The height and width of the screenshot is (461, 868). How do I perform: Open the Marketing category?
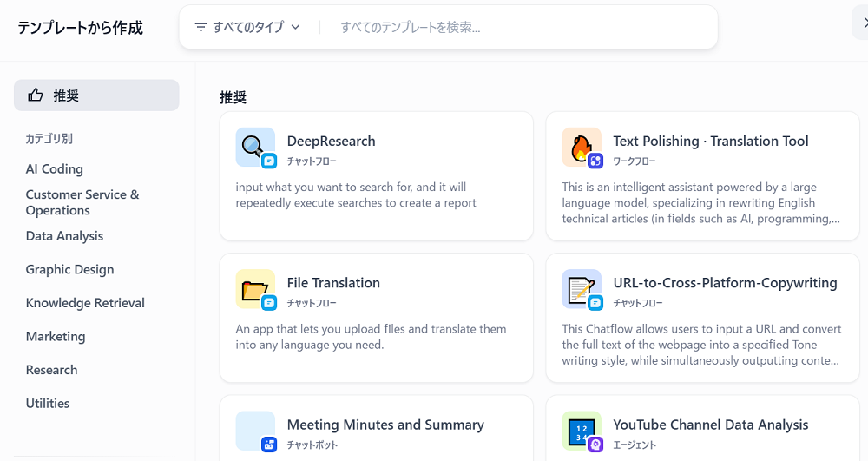tap(56, 336)
